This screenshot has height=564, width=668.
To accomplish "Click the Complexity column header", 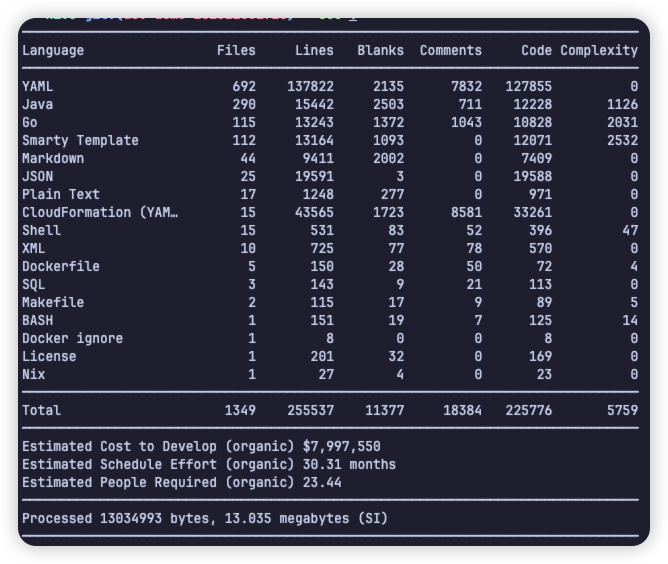I will (x=599, y=51).
